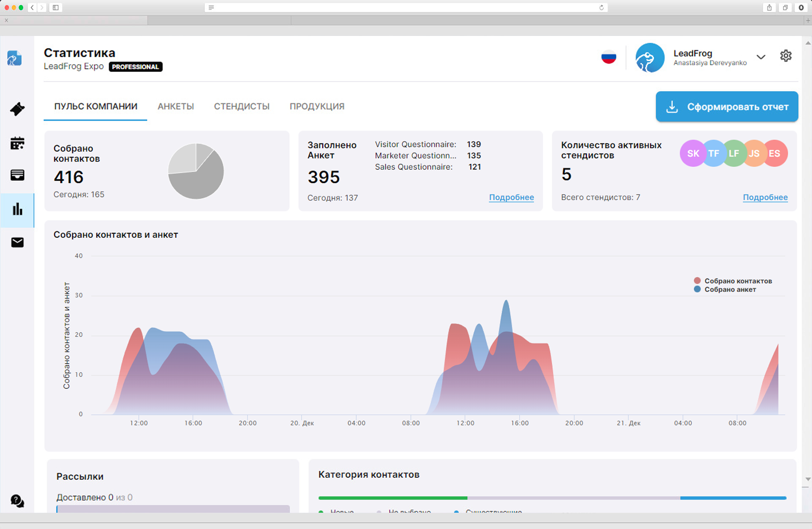Switch to the Анкеты tab
This screenshot has width=812, height=529.
coord(175,106)
